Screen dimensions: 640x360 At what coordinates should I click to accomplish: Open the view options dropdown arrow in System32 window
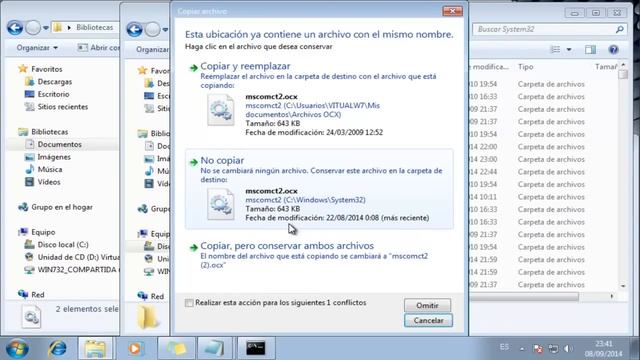coord(569,50)
